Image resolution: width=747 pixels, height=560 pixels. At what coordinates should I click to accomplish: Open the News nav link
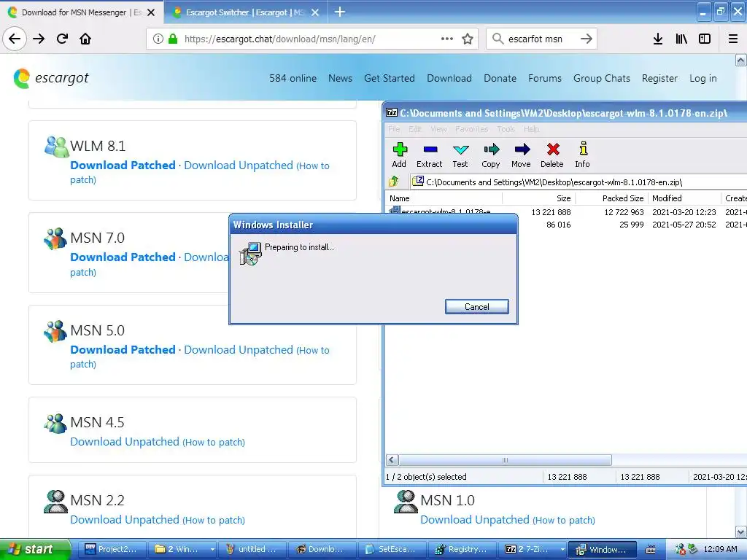(340, 78)
